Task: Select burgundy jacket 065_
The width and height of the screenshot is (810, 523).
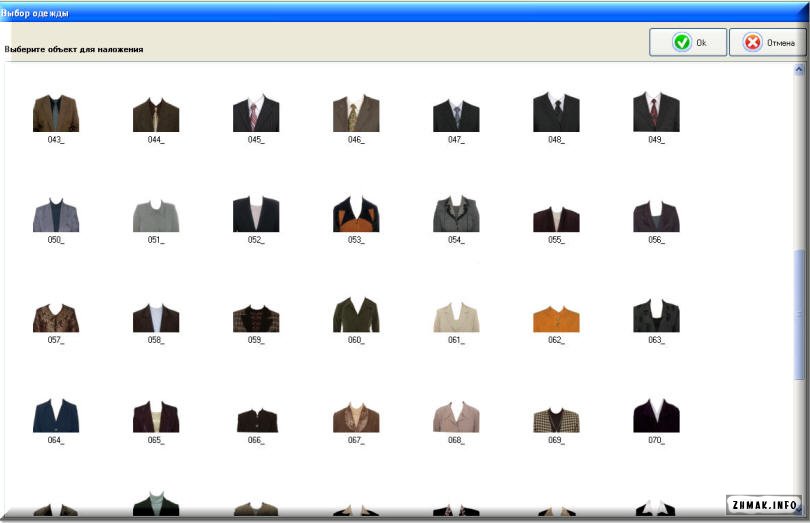Action: [156, 417]
